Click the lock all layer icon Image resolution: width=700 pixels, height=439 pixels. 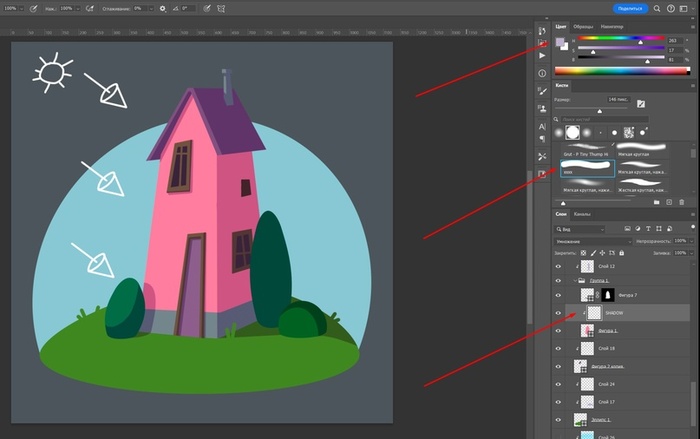620,254
